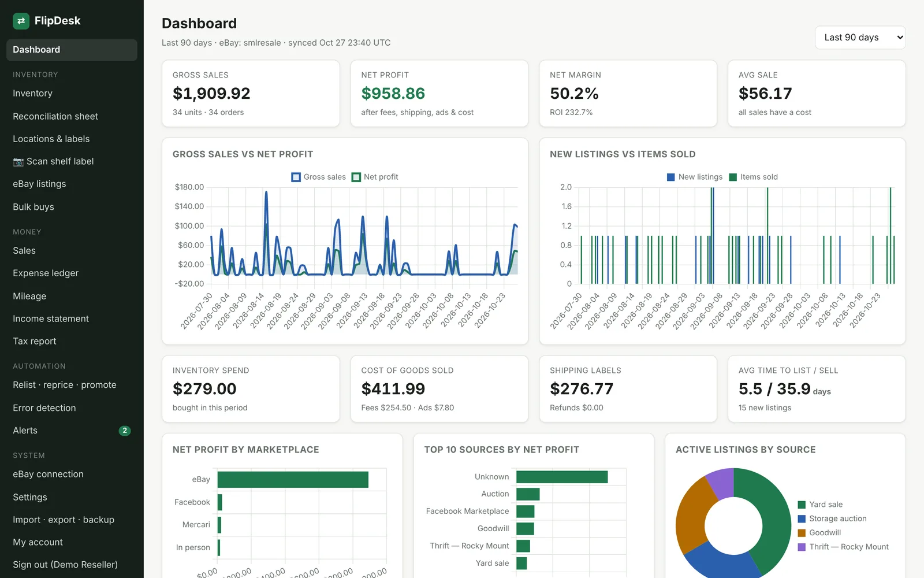Toggle Thrift — Rocky Mount legend swatch
924x578 pixels.
(x=802, y=547)
